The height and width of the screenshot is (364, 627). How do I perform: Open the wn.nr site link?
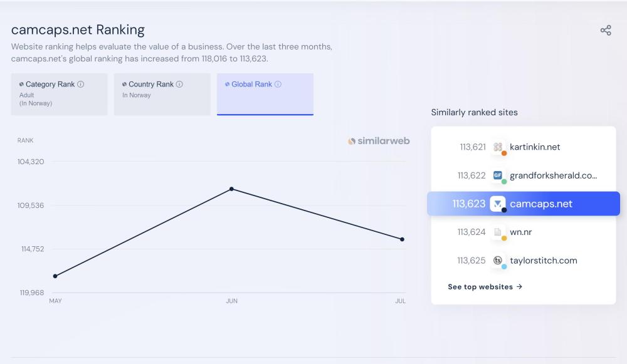tap(521, 232)
